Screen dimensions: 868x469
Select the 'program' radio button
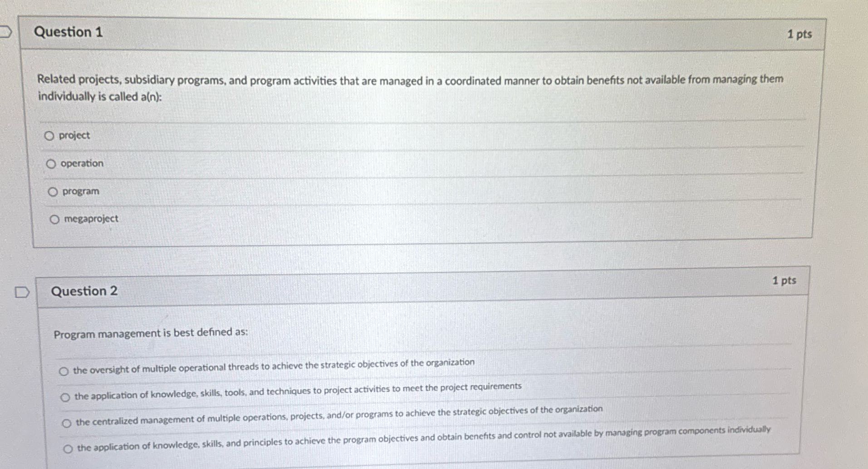tap(54, 191)
